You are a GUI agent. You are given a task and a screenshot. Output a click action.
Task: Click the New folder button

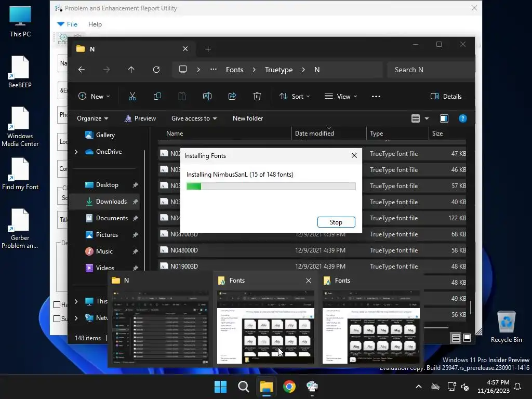click(248, 118)
